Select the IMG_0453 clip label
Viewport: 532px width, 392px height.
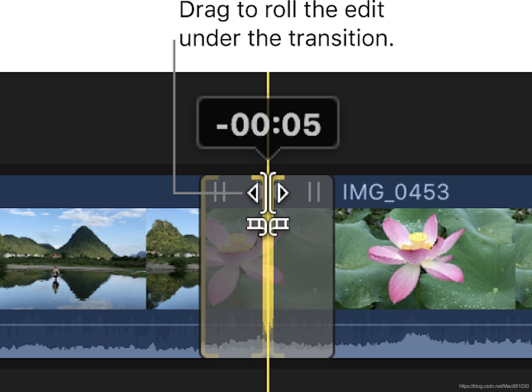[x=396, y=192]
